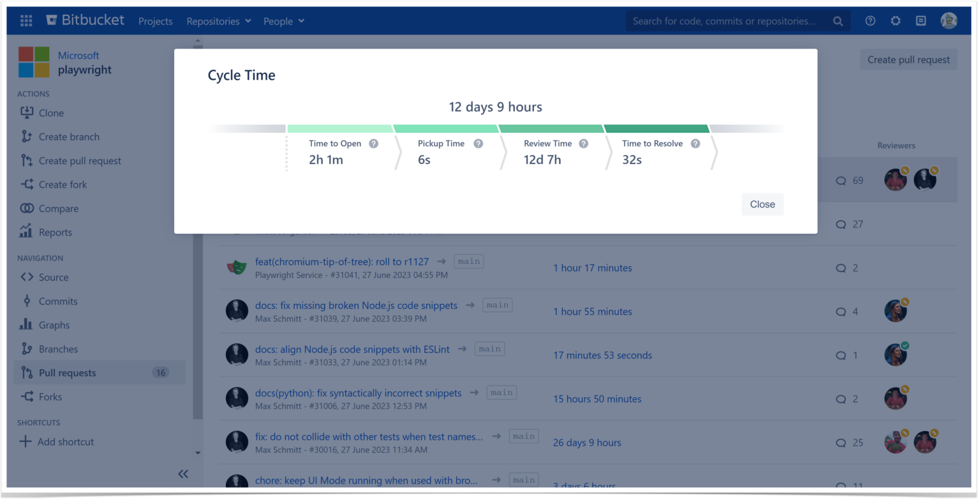Show help for Time to Resolve
This screenshot has width=980, height=500.
pyautogui.click(x=695, y=144)
